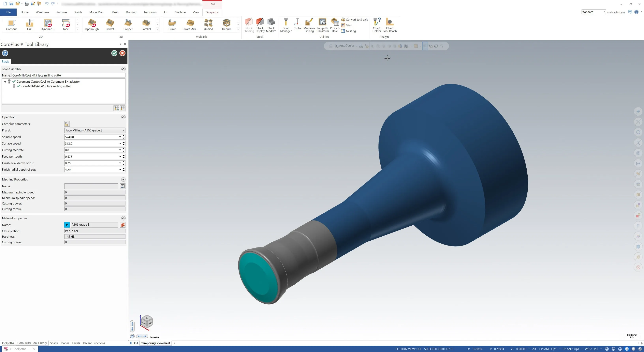
Task: Toggle the CoroMill 415 cutter checkmark
Action: [19, 86]
